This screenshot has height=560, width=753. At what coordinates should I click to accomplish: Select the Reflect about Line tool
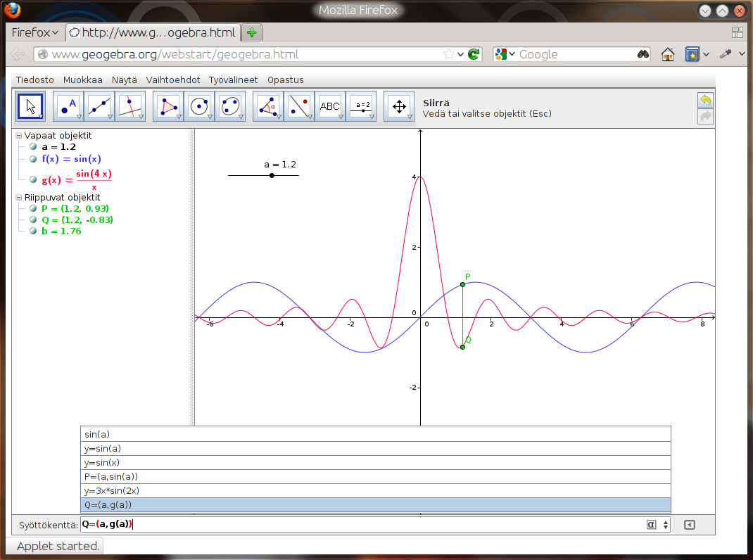pos(298,106)
